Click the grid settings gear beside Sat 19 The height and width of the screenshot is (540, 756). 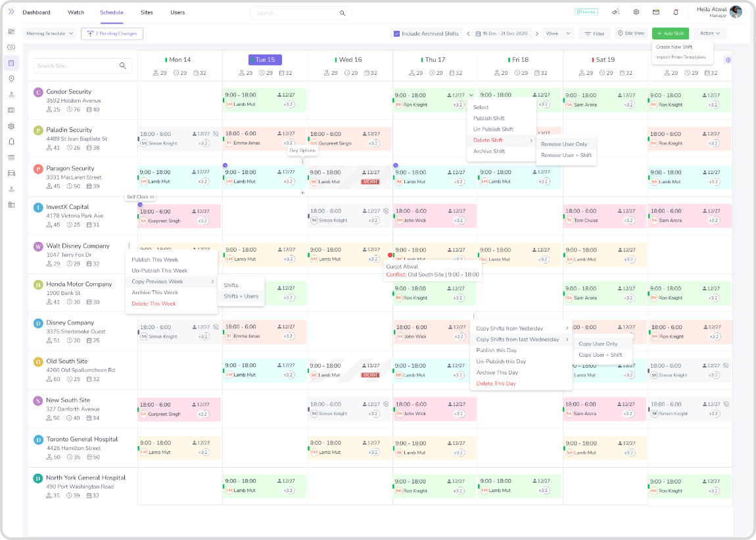(728, 60)
